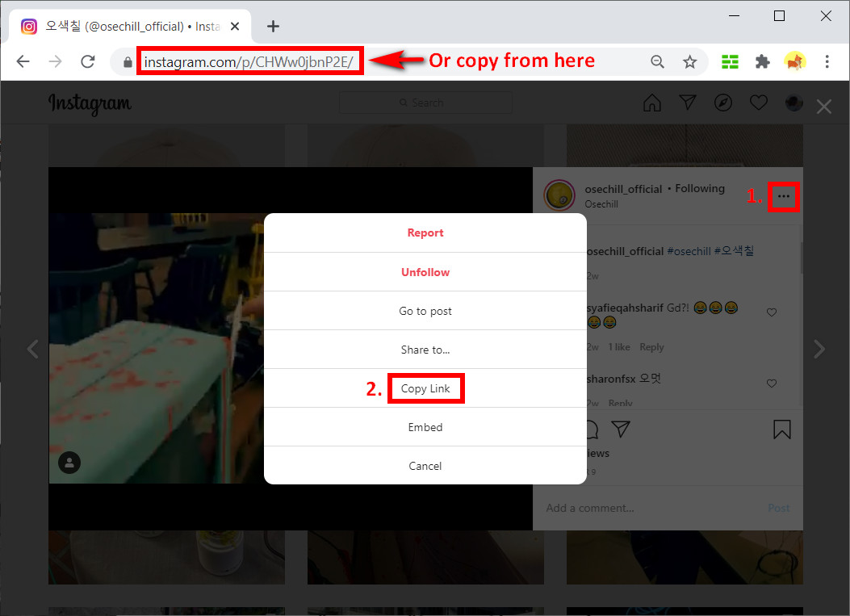
Task: Select Unfollow in the options menu
Action: click(425, 272)
